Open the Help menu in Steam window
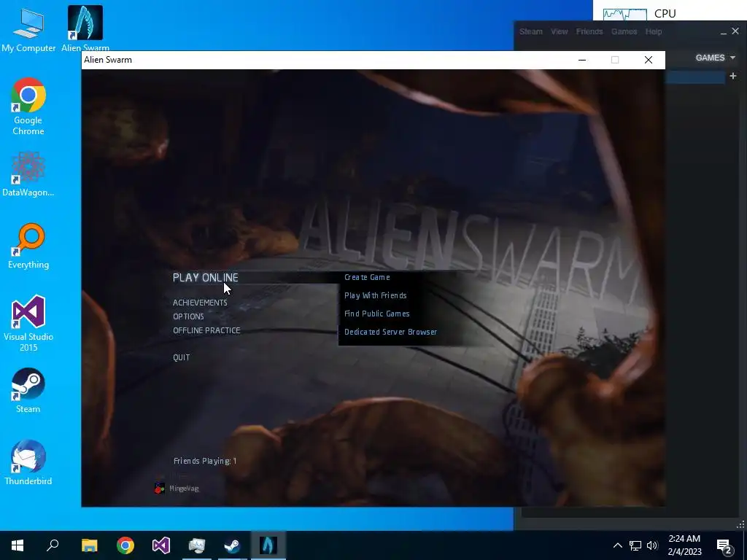 pos(654,31)
